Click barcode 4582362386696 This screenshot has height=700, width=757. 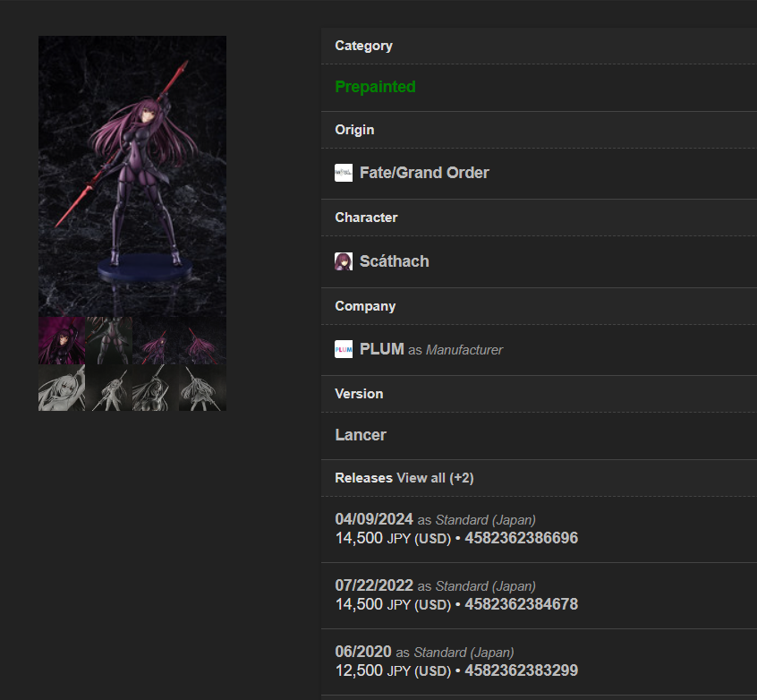(521, 538)
